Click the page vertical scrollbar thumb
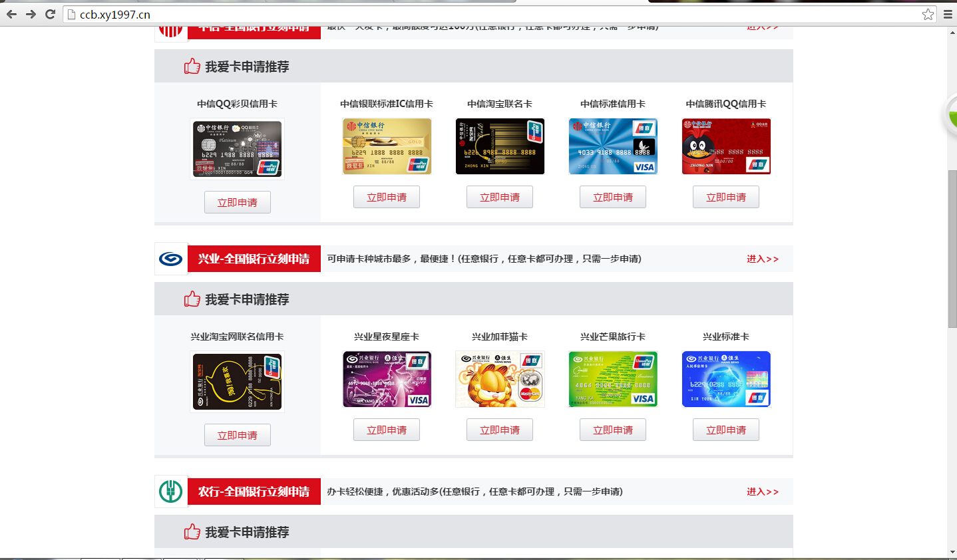 pyautogui.click(x=952, y=249)
